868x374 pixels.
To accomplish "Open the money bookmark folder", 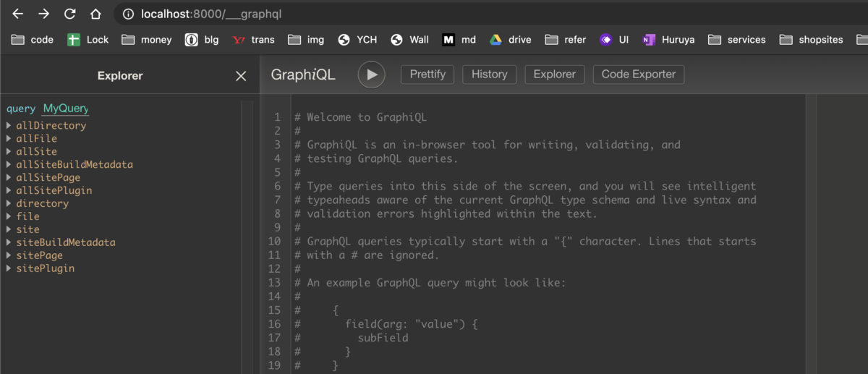I will pos(147,40).
